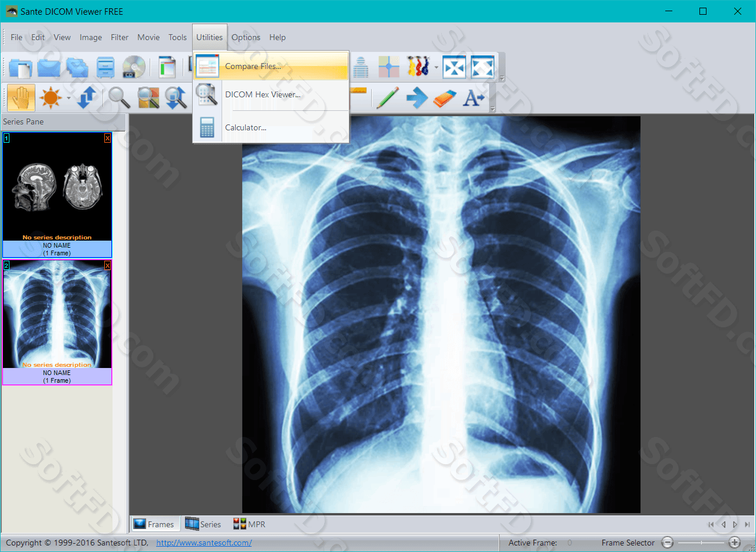Select the brain MRI series thumbnail
This screenshot has height=552, width=756.
[57, 195]
